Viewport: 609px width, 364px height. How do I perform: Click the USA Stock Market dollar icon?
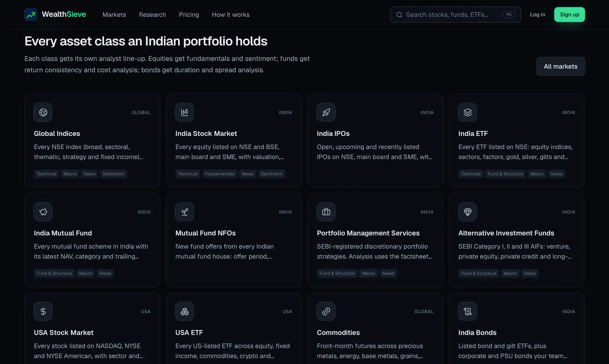(43, 311)
